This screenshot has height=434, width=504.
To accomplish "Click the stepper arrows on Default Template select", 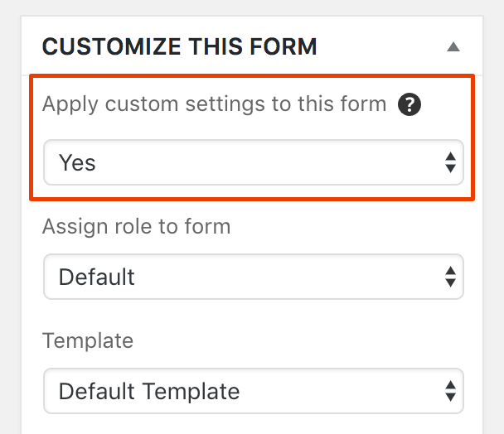I will 450,391.
